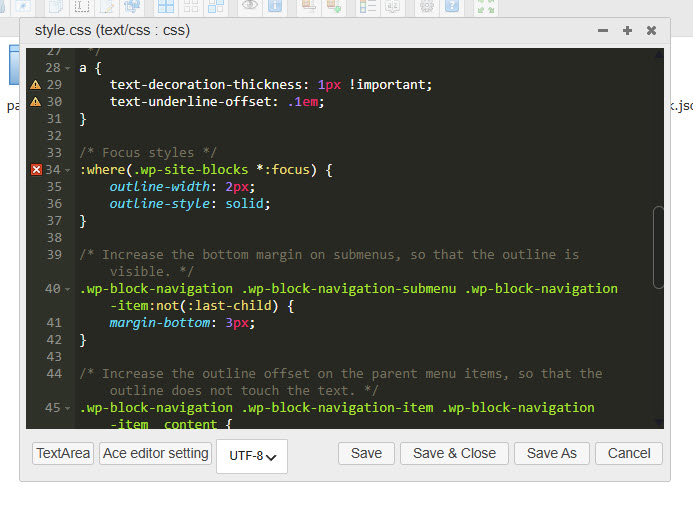The image size is (693, 507).
Task: Click the 'solid' value on line 36
Action: [244, 204]
